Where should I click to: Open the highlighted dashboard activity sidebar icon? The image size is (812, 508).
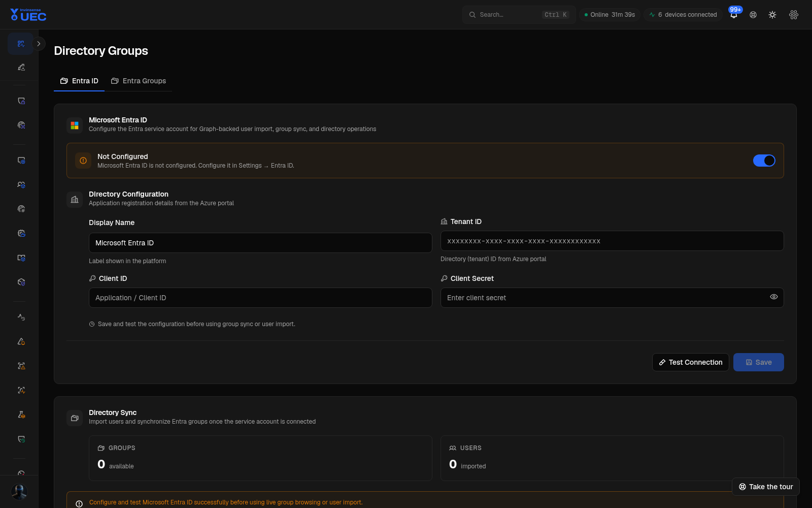coord(21,44)
